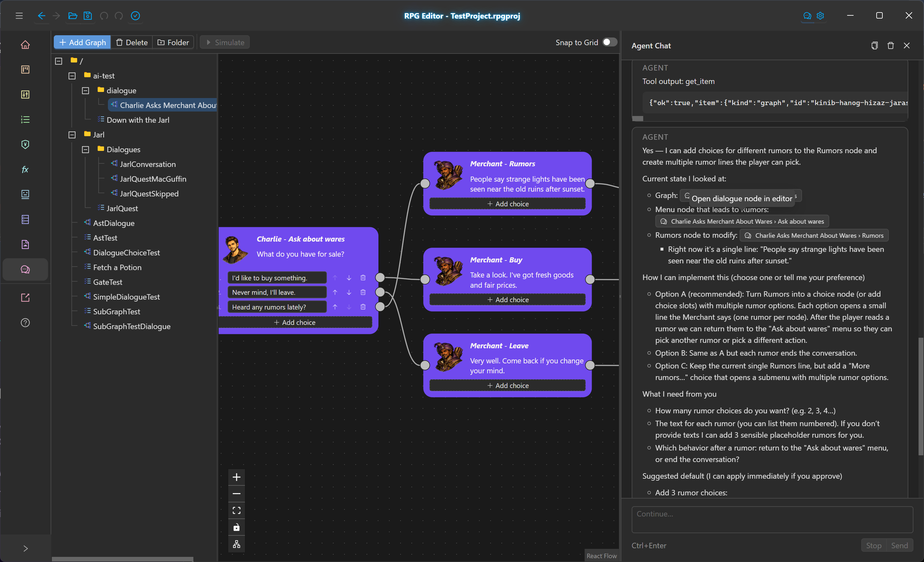Zoom out on the graph canvas

tap(236, 494)
